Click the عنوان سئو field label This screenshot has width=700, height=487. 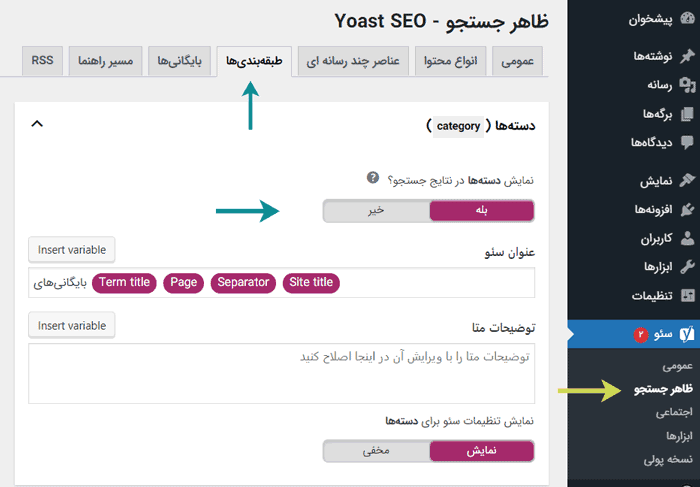tap(510, 252)
